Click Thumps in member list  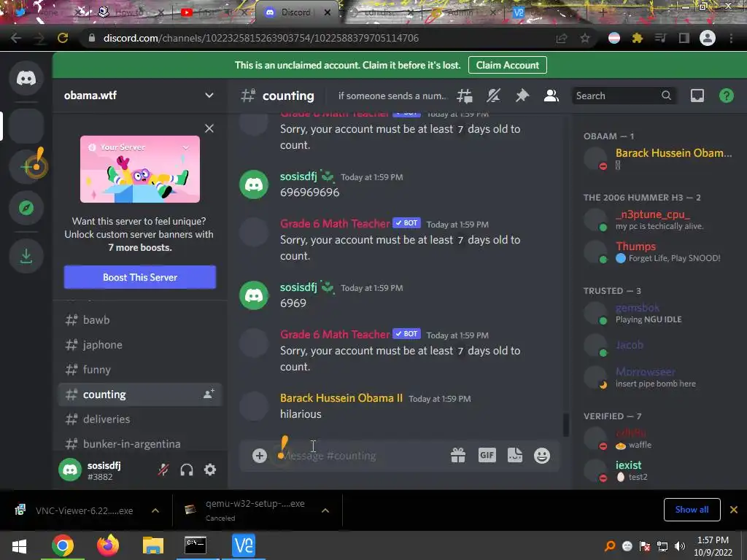click(659, 252)
